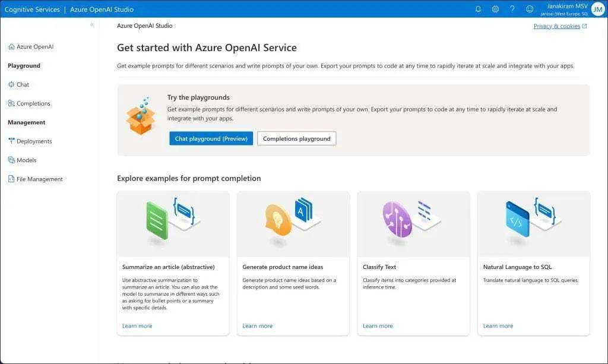Click the Cognitive Services header link
This screenshot has height=364, width=608.
click(32, 10)
